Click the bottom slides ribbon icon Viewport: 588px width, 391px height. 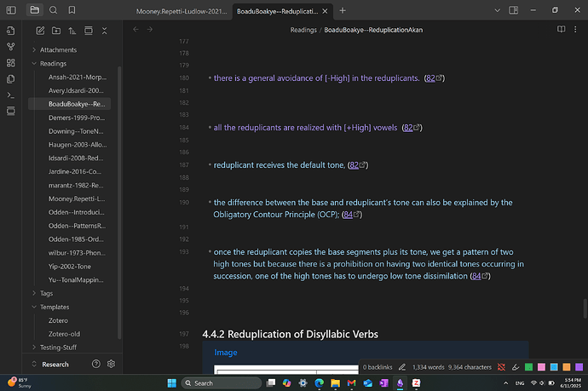tap(11, 111)
